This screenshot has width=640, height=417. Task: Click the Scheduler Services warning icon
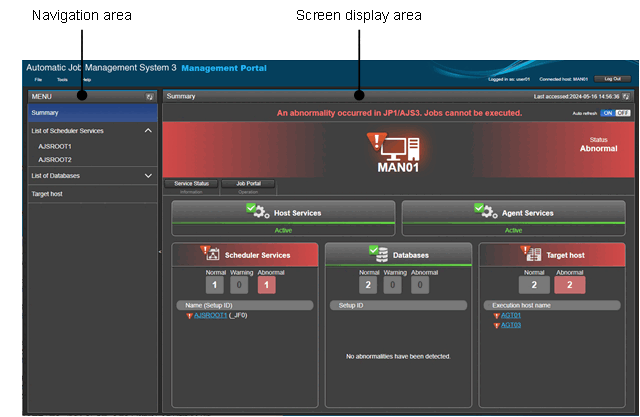pos(210,254)
